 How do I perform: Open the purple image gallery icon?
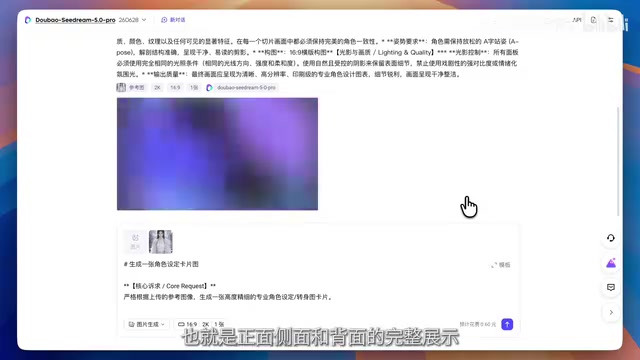[611, 263]
